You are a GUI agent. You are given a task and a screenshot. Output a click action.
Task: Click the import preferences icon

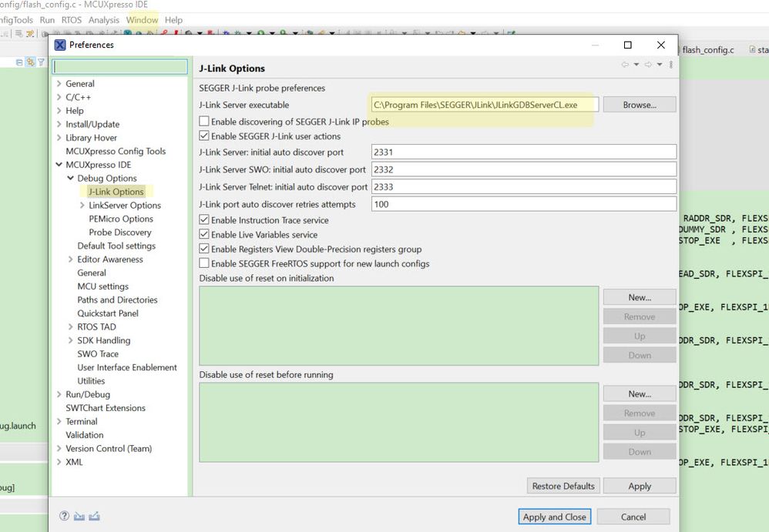point(79,516)
